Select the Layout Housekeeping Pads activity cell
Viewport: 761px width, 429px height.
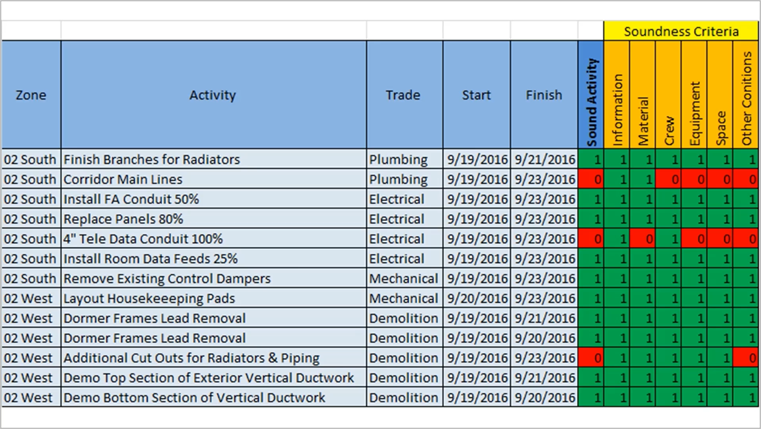[x=212, y=298]
